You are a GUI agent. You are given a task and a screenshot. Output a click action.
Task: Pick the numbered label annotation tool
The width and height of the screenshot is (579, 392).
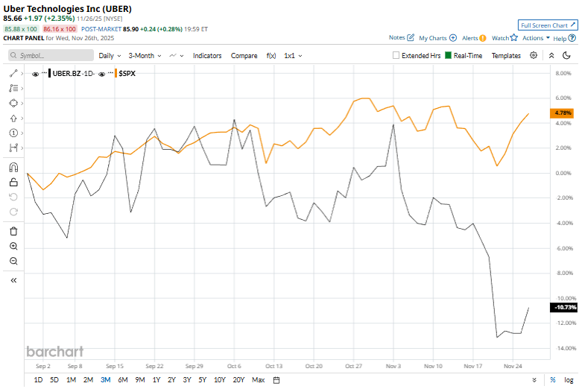[13, 133]
